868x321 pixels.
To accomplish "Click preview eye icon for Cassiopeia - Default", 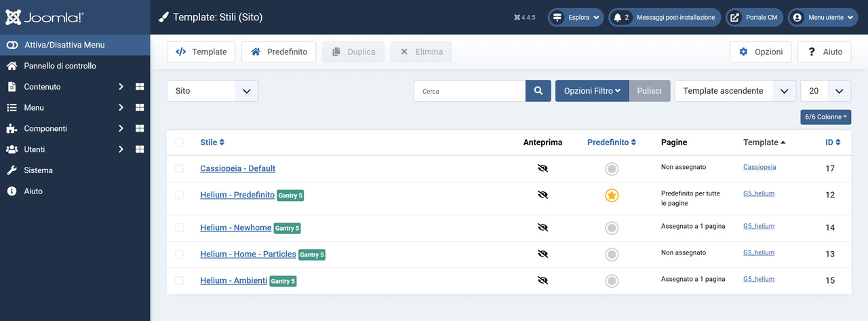I will tap(542, 168).
